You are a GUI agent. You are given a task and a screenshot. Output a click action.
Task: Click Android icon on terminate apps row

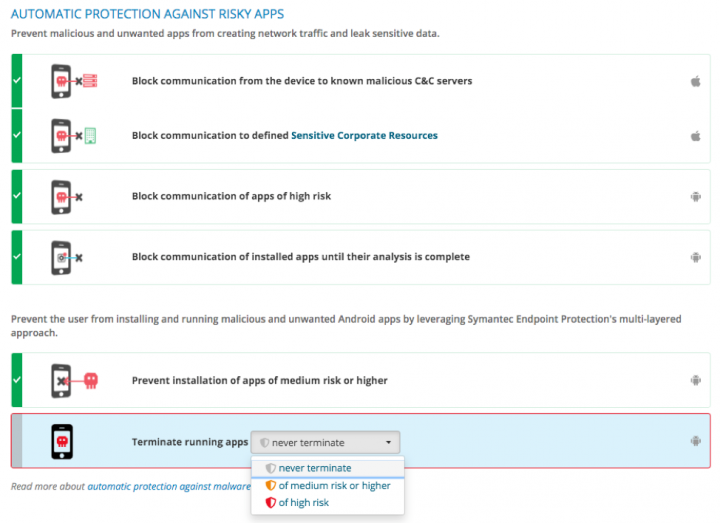(695, 441)
